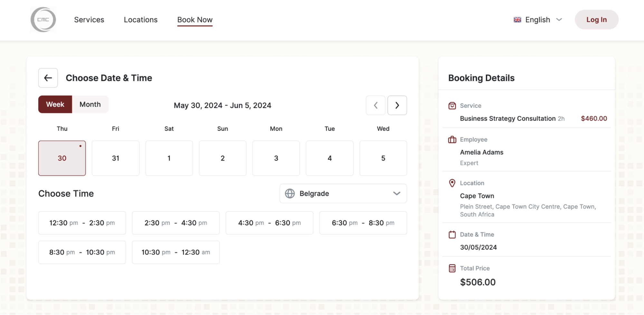This screenshot has height=315, width=644.
Task: Select Friday the 31st
Action: 116,158
